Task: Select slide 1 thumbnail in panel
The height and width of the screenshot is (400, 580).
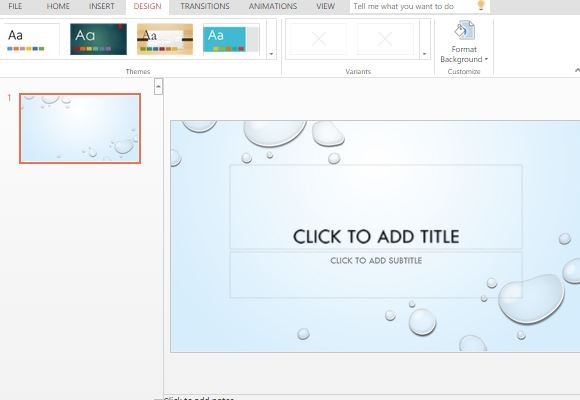Action: pyautogui.click(x=80, y=128)
